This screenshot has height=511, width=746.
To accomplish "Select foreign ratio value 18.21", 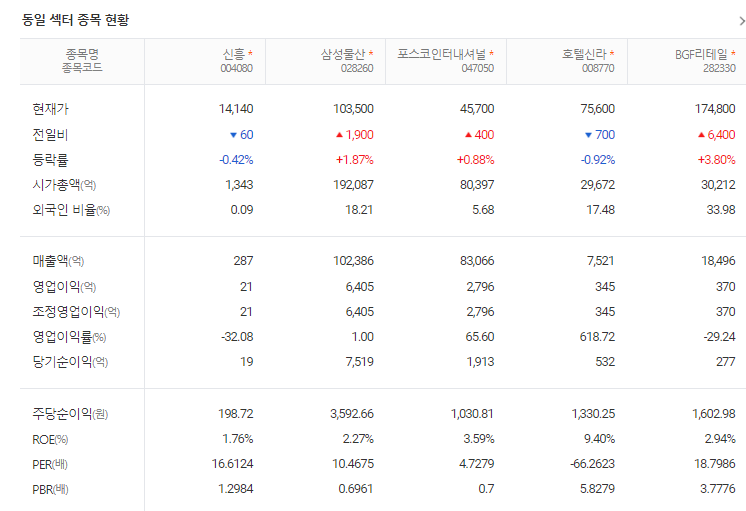I will pyautogui.click(x=359, y=210).
